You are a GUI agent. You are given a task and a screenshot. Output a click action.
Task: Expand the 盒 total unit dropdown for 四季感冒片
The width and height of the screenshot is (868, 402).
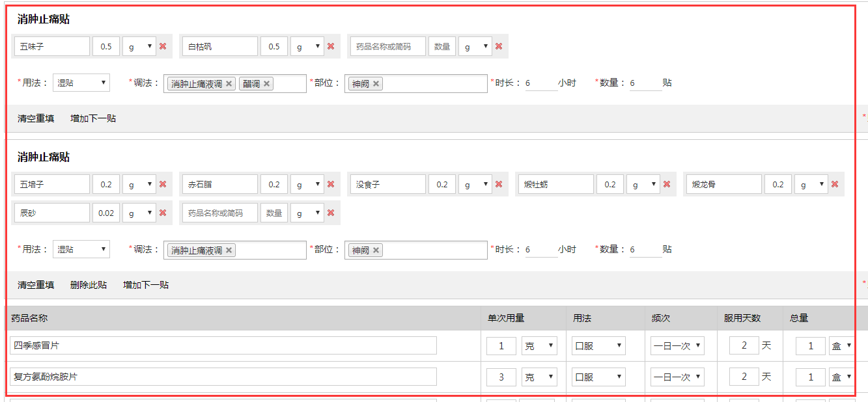[x=841, y=346]
